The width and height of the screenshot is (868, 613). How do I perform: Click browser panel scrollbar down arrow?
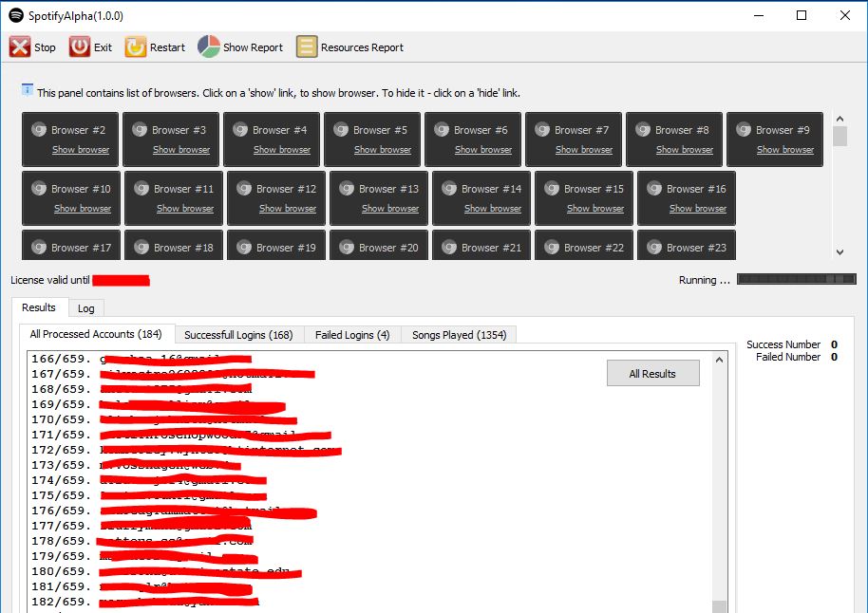840,251
